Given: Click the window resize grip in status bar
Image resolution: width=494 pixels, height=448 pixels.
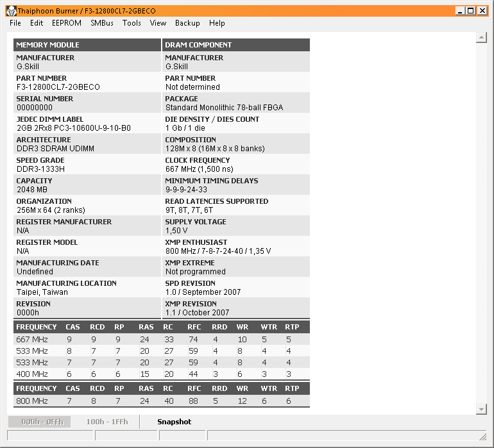Looking at the screenshot, I should point(482,436).
